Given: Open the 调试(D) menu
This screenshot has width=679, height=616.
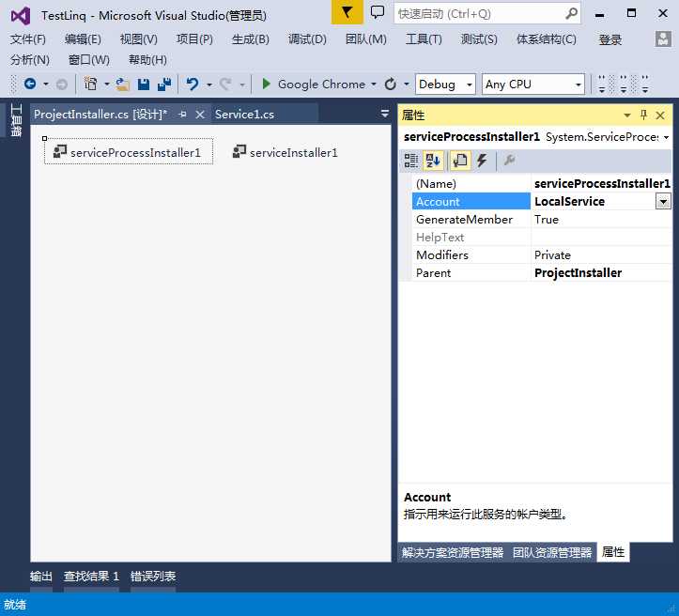Looking at the screenshot, I should (x=307, y=39).
